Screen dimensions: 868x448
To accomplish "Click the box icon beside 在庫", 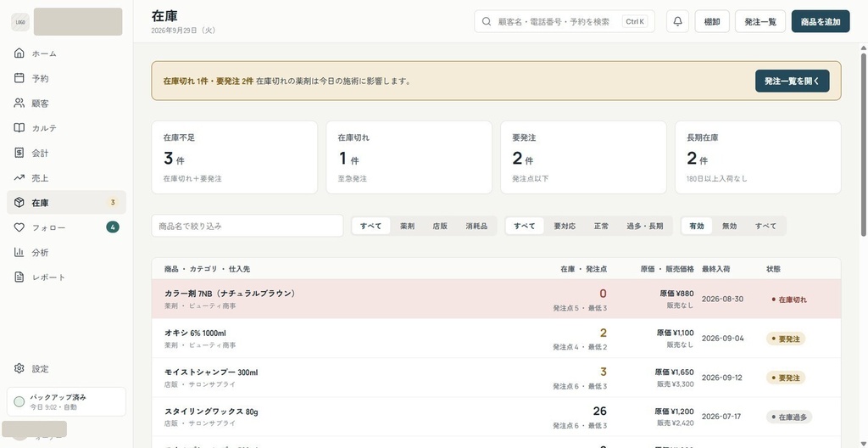I will click(19, 203).
